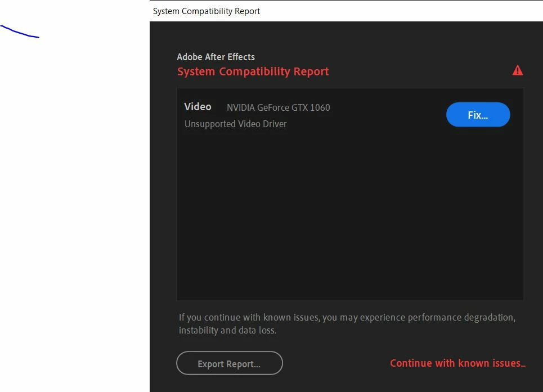Click the Adobe After Effects label

pos(216,57)
